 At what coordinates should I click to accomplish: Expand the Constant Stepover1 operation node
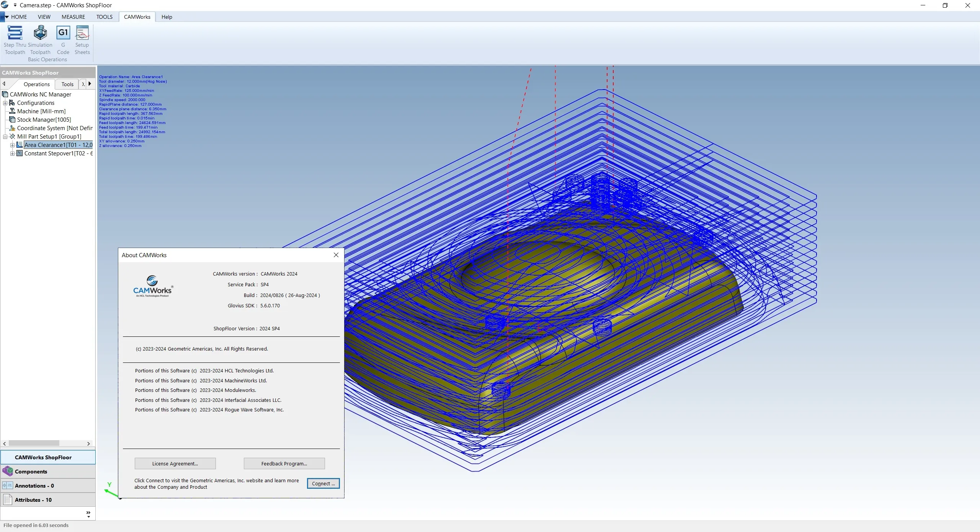coord(12,153)
